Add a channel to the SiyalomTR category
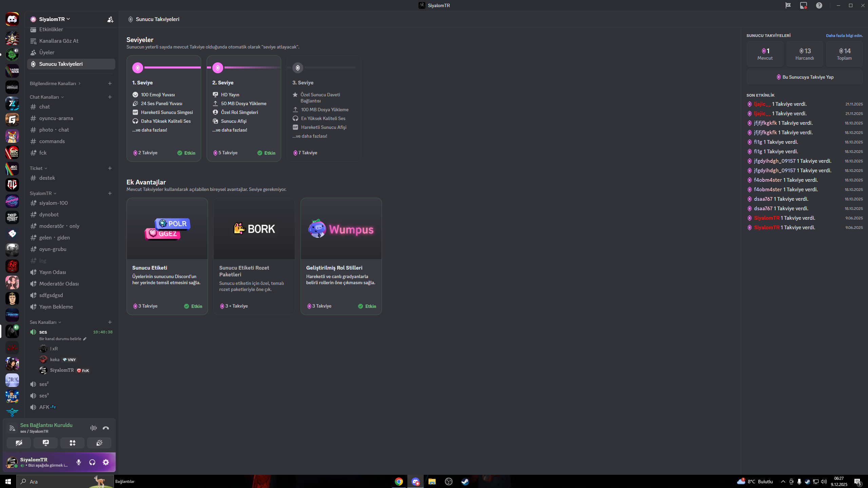This screenshot has width=868, height=488. coord(110,193)
